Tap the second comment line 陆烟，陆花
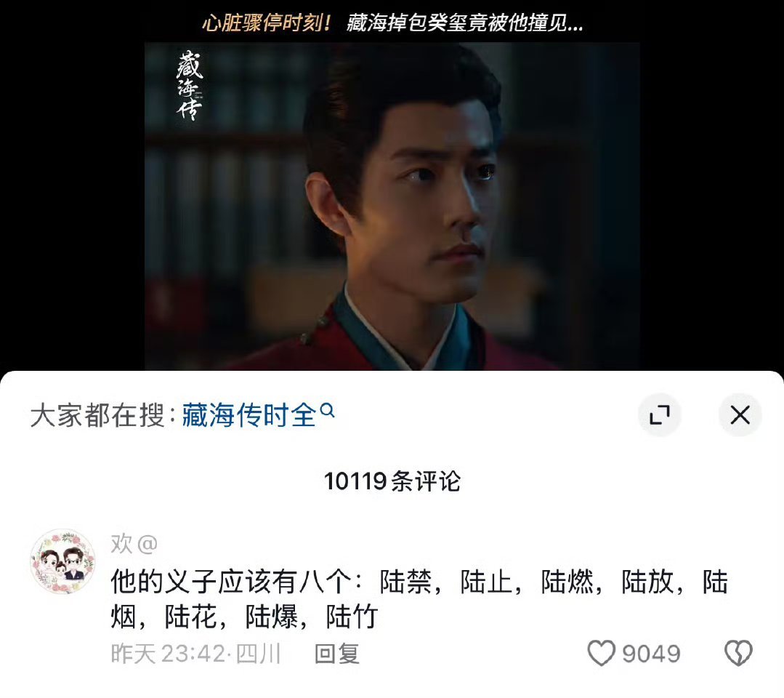This screenshot has height=698, width=784. 244,617
